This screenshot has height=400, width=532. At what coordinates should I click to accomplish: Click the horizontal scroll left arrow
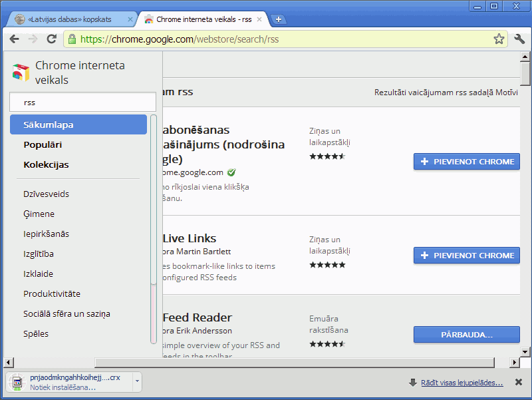[9, 362]
